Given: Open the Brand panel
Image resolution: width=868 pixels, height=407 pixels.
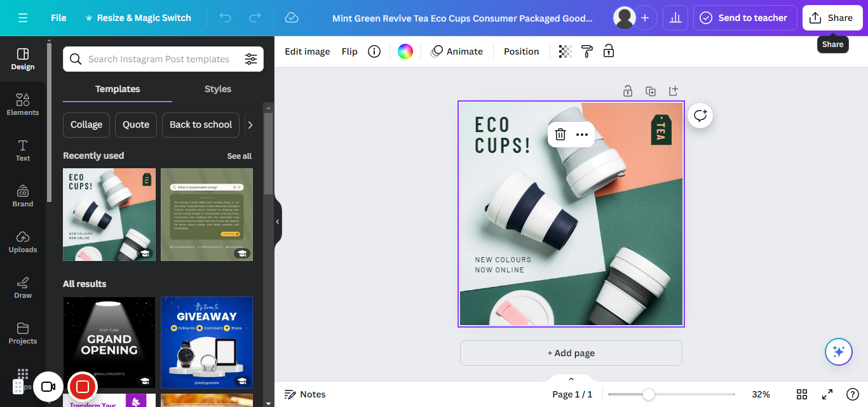Looking at the screenshot, I should (x=23, y=196).
